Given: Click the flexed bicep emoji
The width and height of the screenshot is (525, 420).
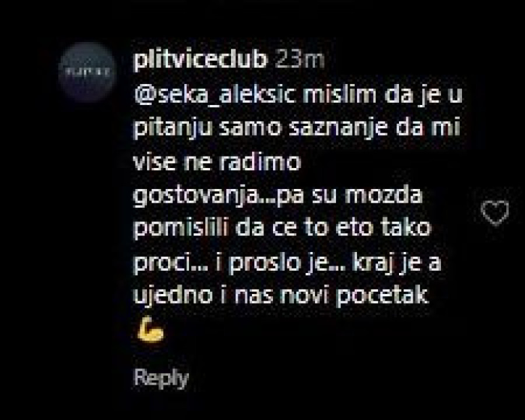Looking at the screenshot, I should [x=150, y=330].
